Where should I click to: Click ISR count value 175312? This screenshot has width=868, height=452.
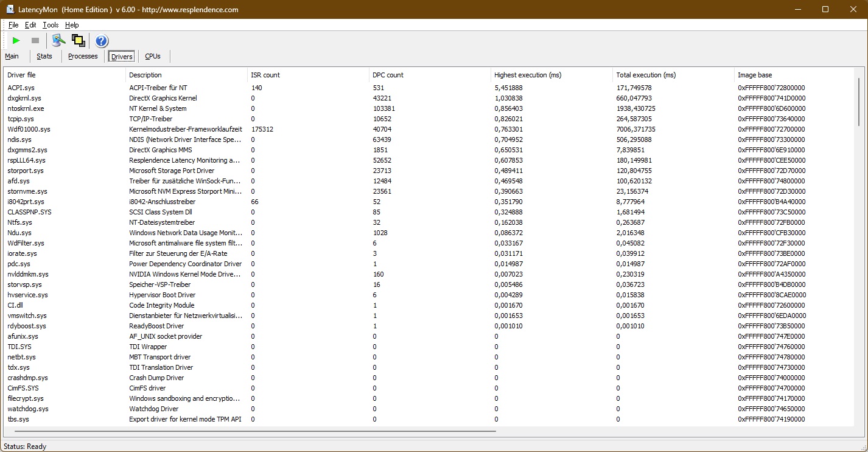coord(262,129)
